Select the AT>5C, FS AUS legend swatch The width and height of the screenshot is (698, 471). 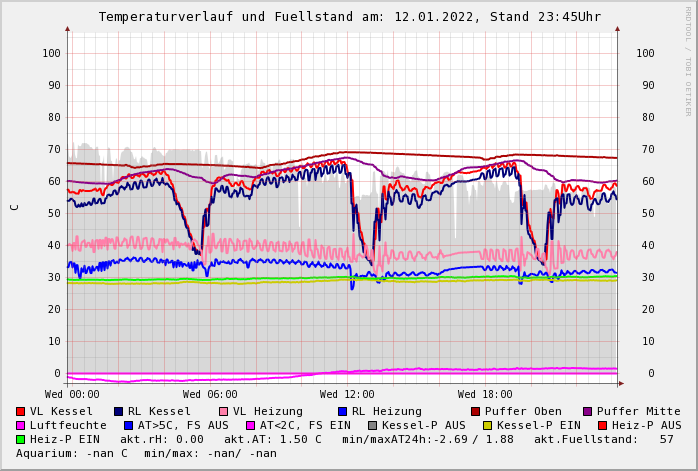pyautogui.click(x=128, y=426)
